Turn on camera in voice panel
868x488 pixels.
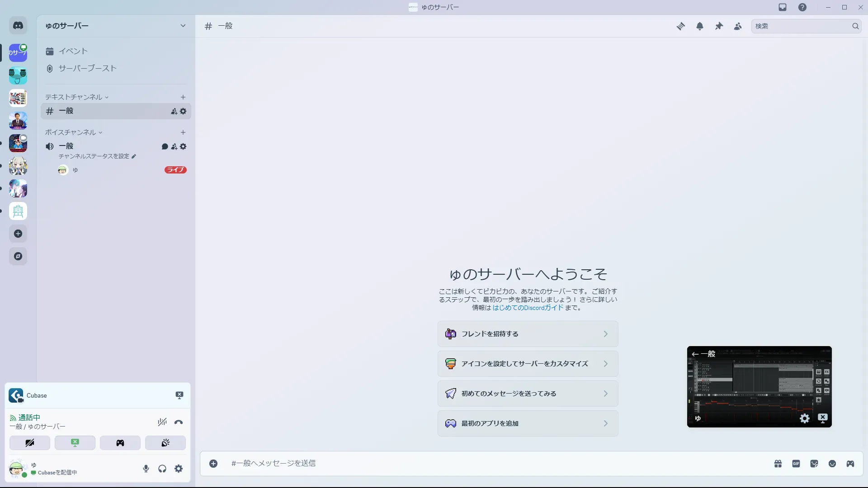[x=30, y=443]
